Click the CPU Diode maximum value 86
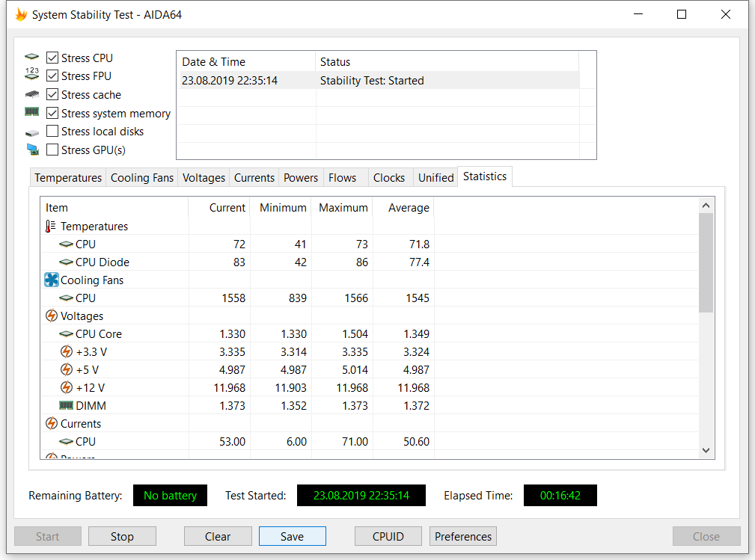The height and width of the screenshot is (560, 755). tap(362, 262)
